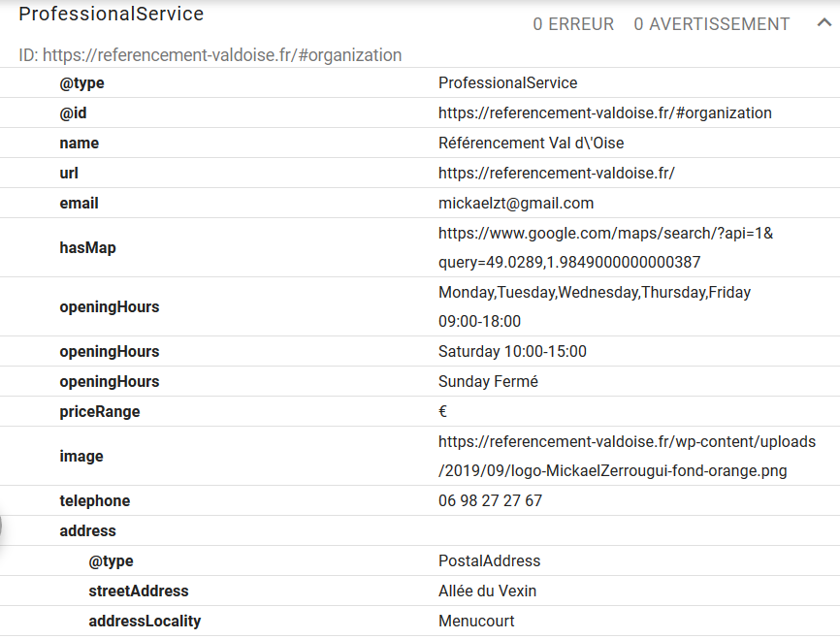Image resolution: width=840 pixels, height=639 pixels.
Task: Click the image property label
Action: pos(81,456)
